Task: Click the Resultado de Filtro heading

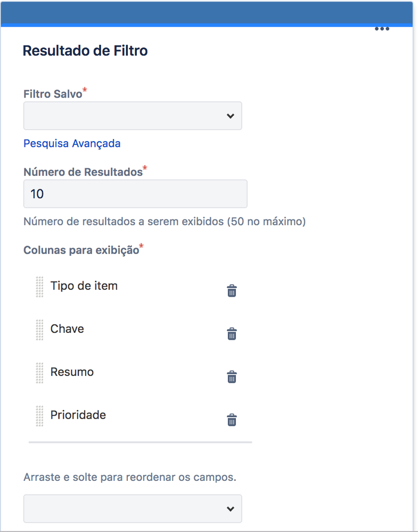Action: [86, 51]
